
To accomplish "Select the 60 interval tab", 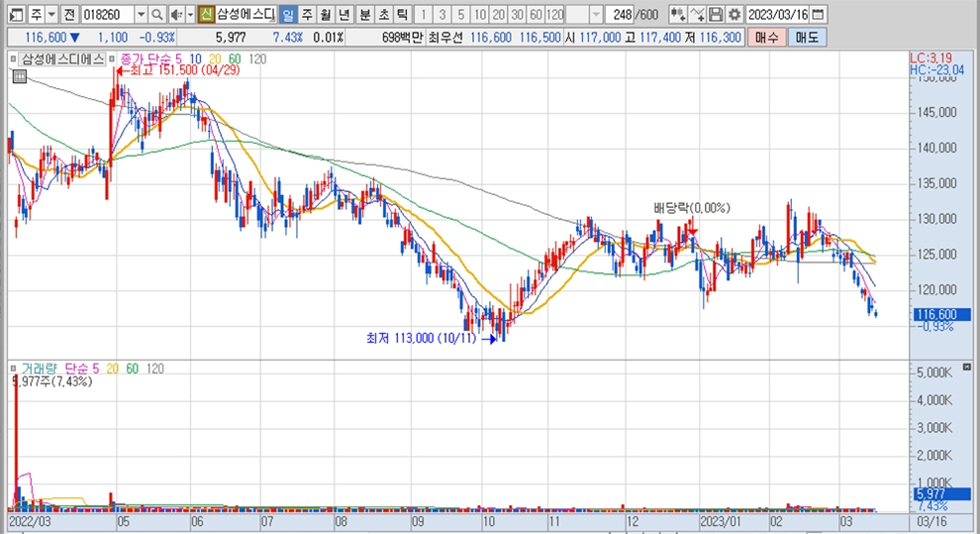I will click(x=535, y=15).
